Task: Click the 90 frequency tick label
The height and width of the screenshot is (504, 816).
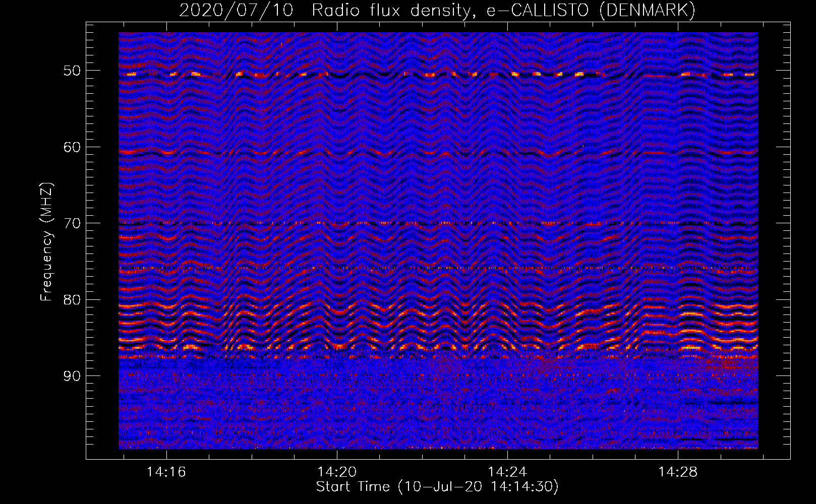Action: [x=72, y=376]
